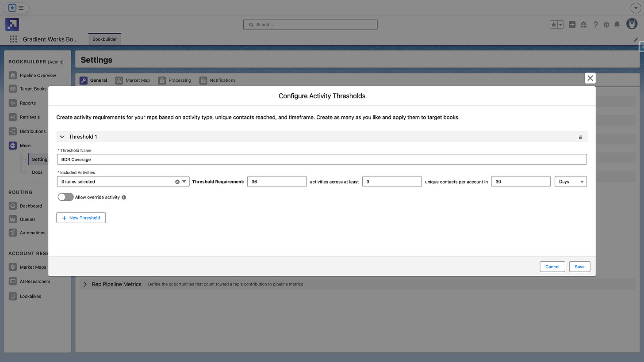Viewport: 644px width, 362px height.
Task: Open the AI Researchers icon
Action: pos(13,281)
